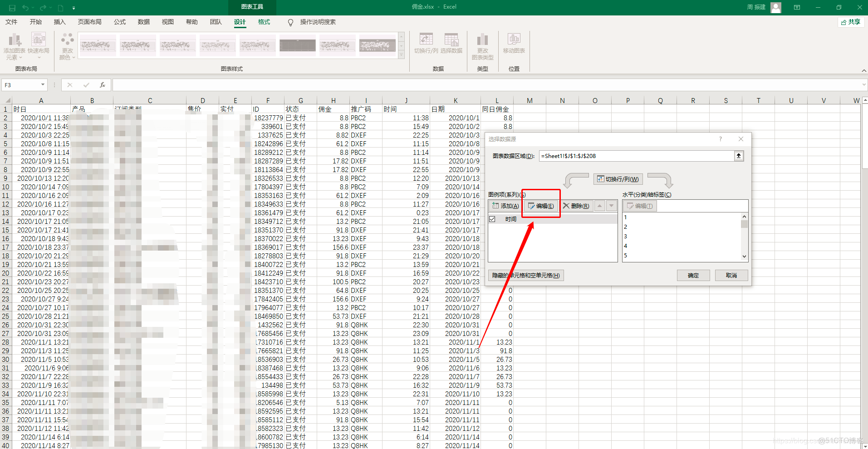Click the 编辑(T) axis label button
868x449 pixels.
pyautogui.click(x=640, y=206)
